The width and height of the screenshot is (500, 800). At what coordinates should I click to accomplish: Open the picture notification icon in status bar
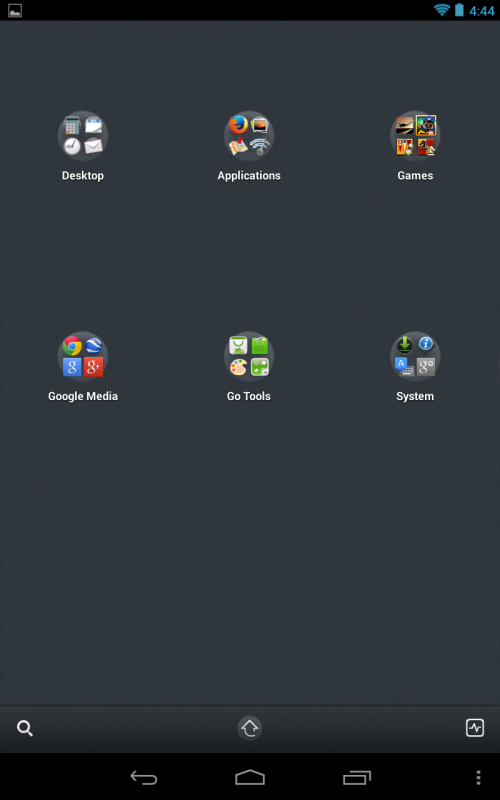coord(15,10)
